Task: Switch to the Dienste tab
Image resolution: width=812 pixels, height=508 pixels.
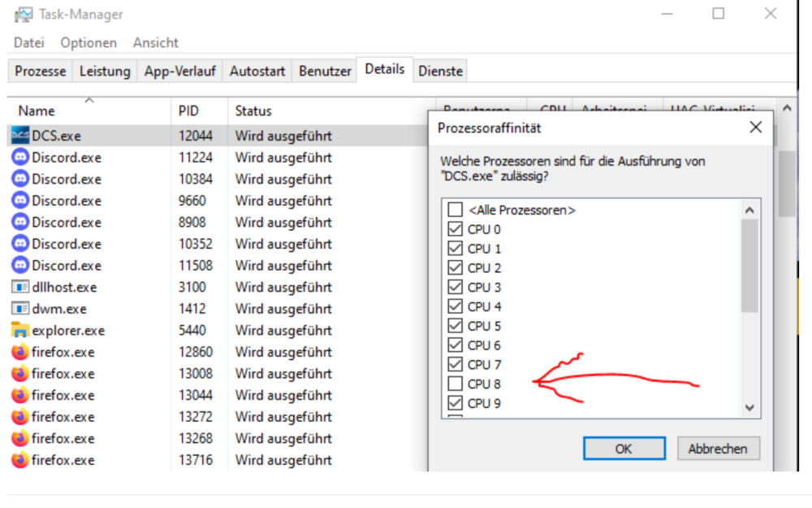Action: (x=440, y=71)
